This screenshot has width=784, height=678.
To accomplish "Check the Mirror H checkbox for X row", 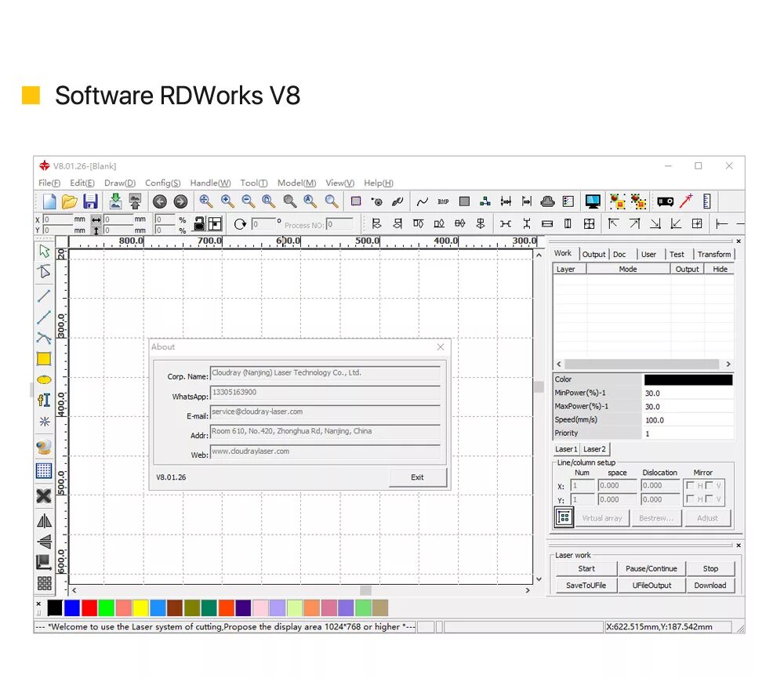I will 689,485.
